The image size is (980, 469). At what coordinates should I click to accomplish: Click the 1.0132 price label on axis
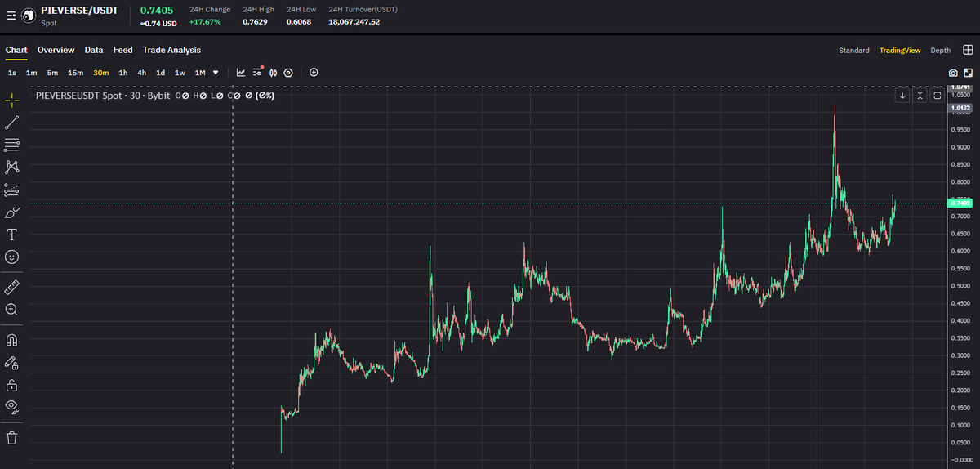point(960,108)
